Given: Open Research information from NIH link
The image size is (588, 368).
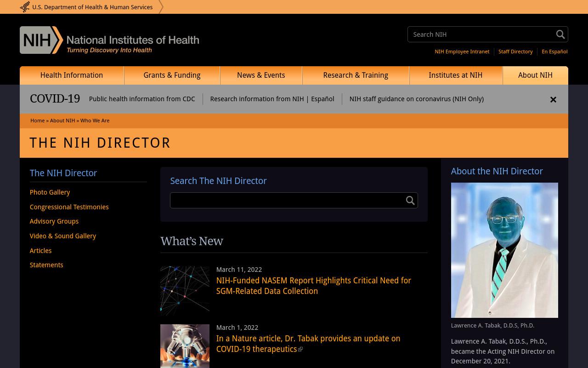Looking at the screenshot, I should click(257, 99).
